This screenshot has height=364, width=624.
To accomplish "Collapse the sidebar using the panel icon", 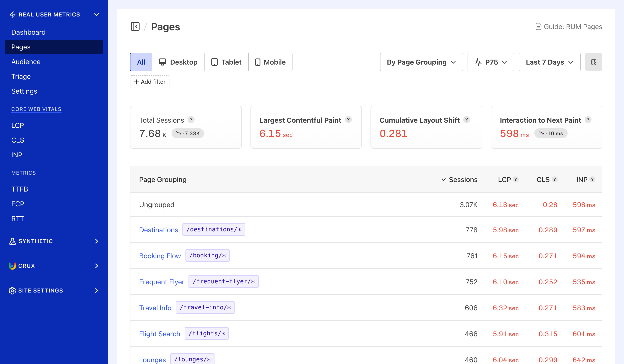I will click(135, 26).
